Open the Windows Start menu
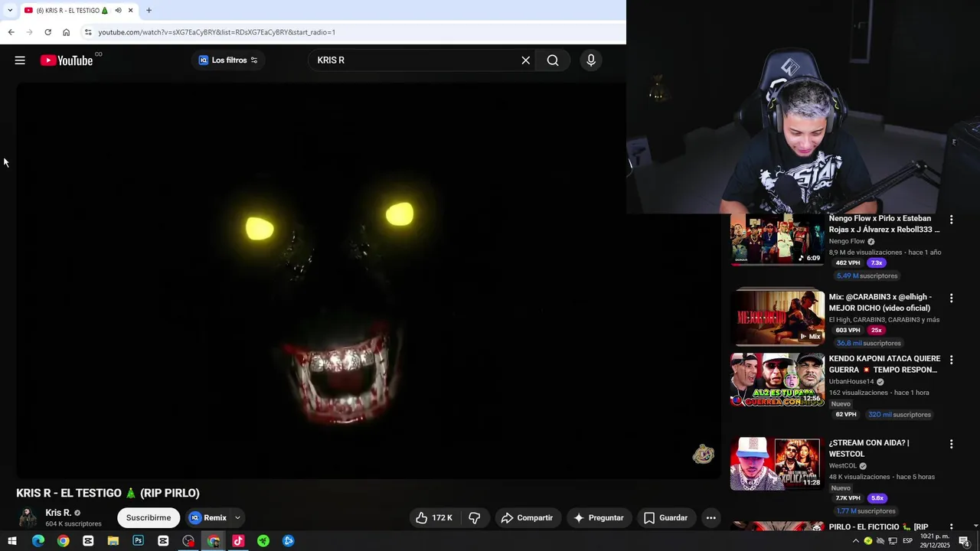Viewport: 980px width, 551px height. click(x=12, y=541)
